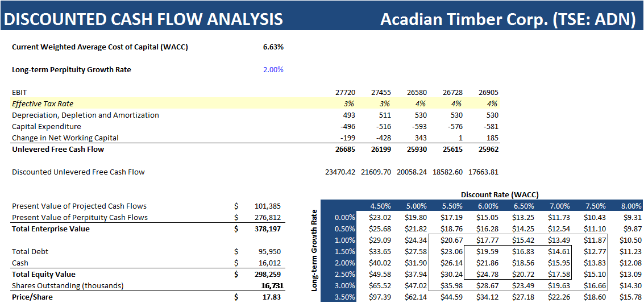Click Unlevered Free Cash Flow 25930
644x303 pixels.
point(417,150)
